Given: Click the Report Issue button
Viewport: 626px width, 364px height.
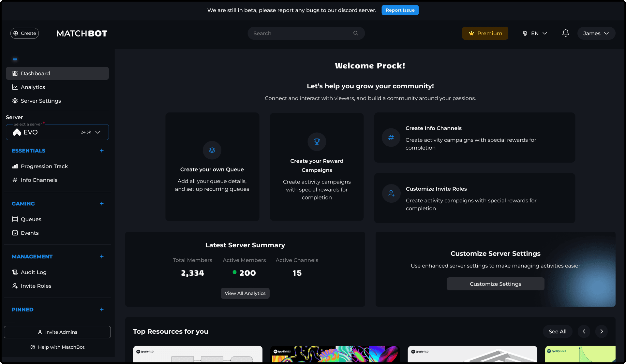Looking at the screenshot, I should pos(400,10).
